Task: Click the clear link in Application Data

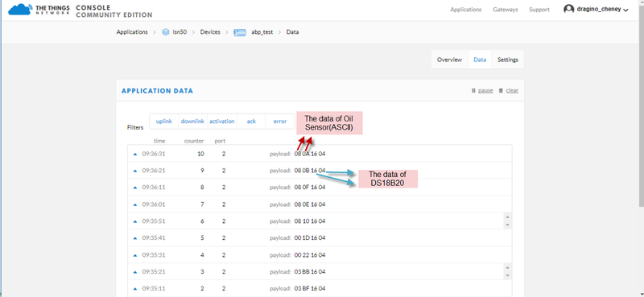Action: click(x=512, y=90)
